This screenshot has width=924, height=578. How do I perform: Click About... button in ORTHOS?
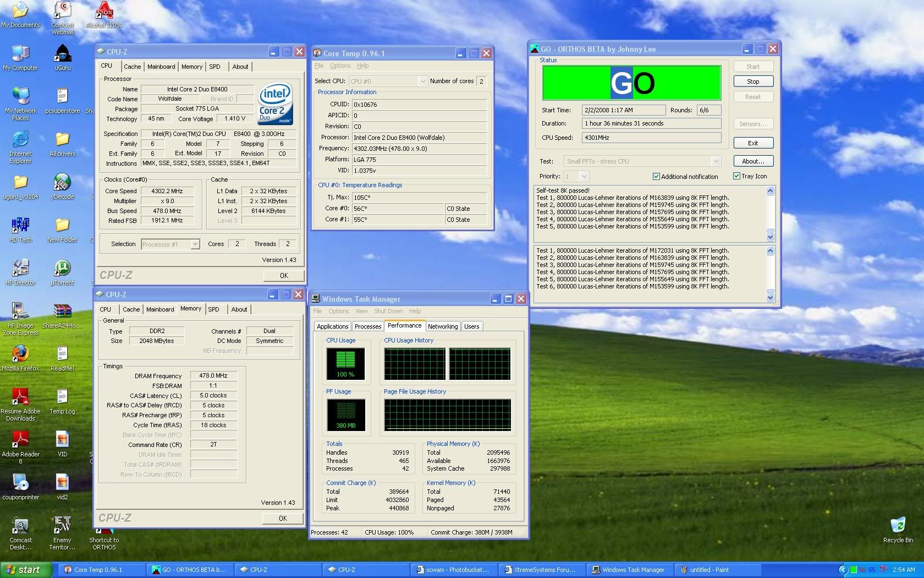[753, 161]
